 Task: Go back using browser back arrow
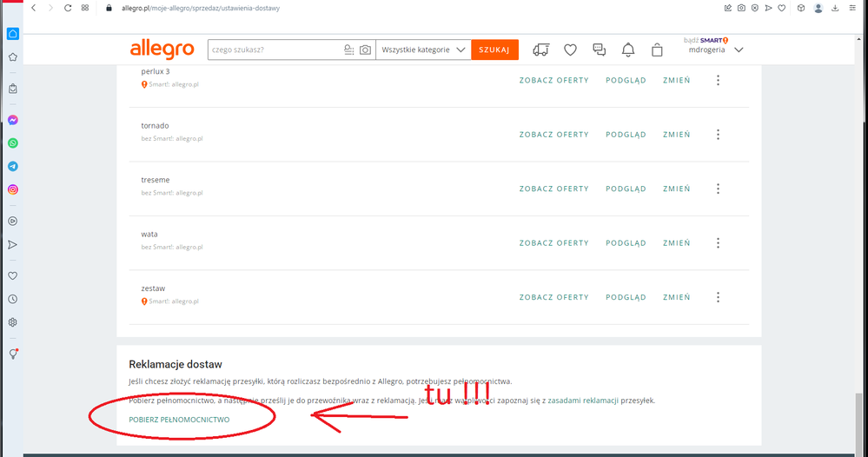point(34,8)
